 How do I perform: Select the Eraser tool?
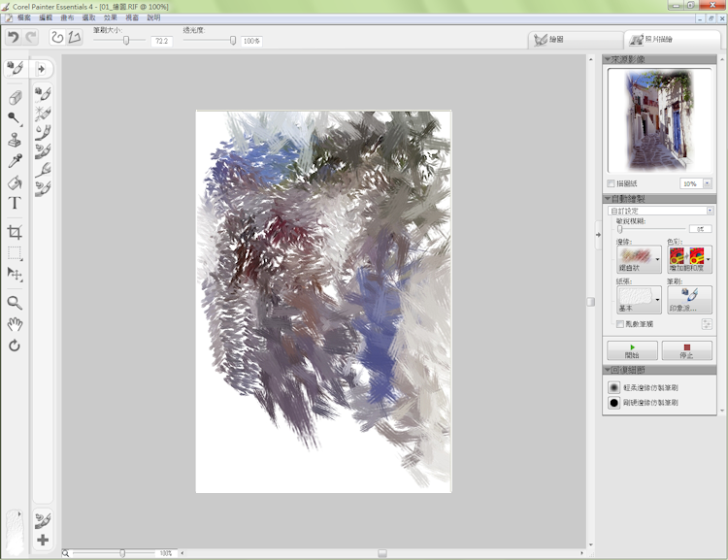pos(15,97)
